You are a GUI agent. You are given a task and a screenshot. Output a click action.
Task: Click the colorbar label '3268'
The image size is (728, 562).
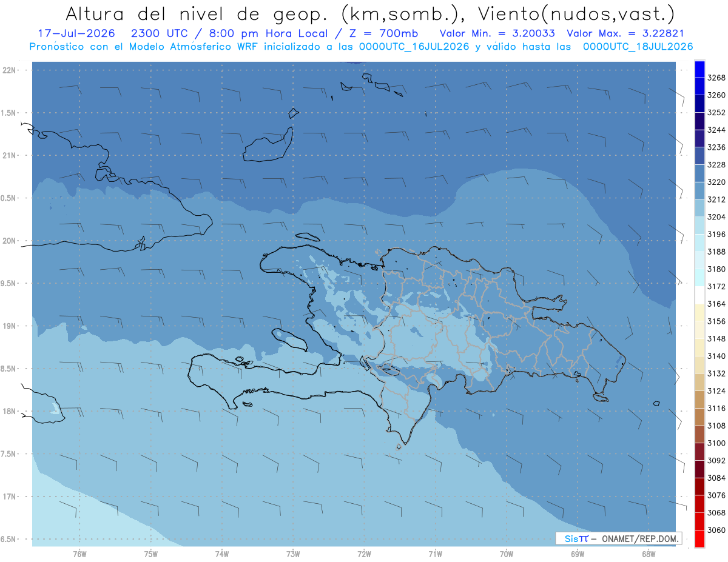[716, 78]
